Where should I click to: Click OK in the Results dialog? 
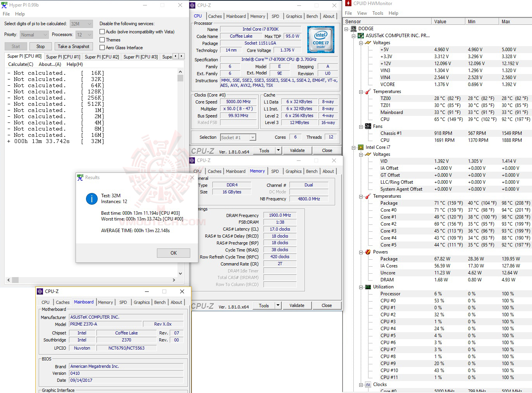173,253
